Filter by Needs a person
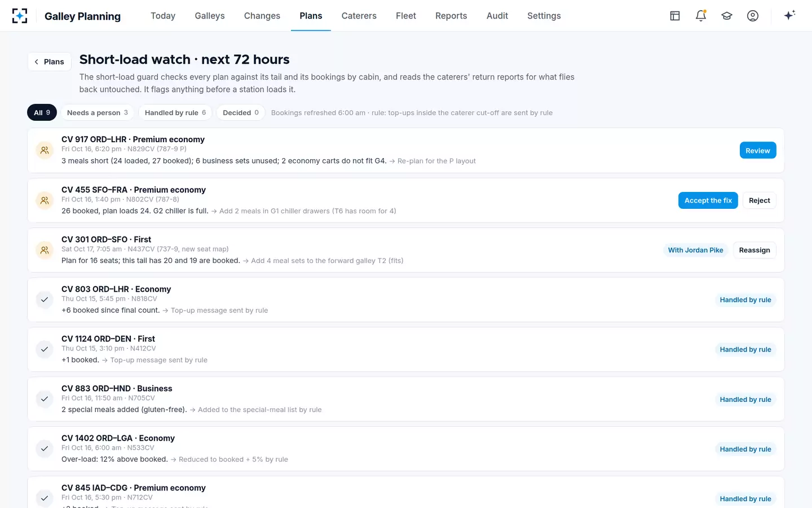 pyautogui.click(x=98, y=112)
